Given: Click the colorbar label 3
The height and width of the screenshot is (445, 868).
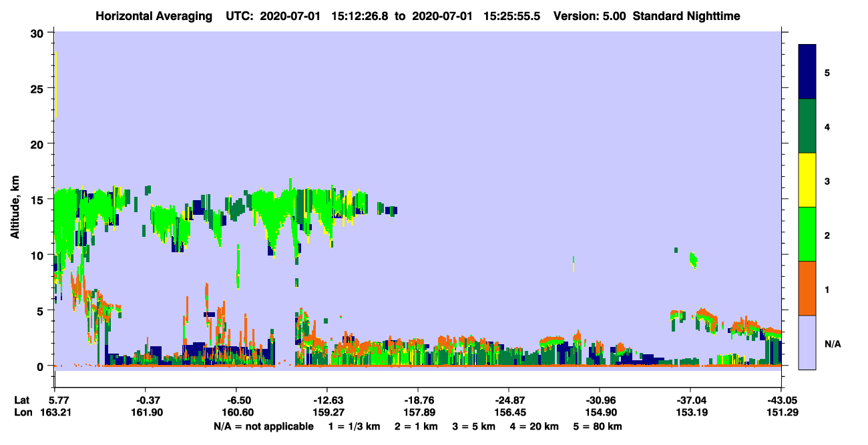Looking at the screenshot, I should pyautogui.click(x=827, y=181).
